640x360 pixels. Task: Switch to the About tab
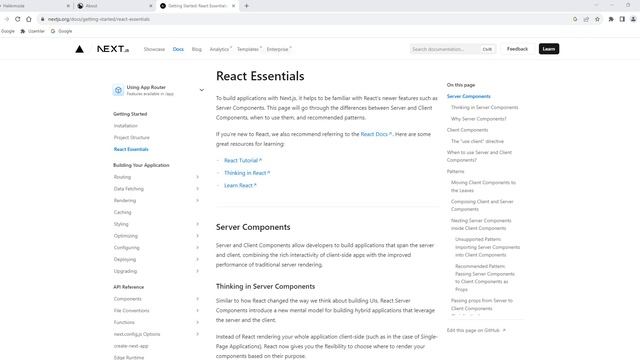click(115, 6)
